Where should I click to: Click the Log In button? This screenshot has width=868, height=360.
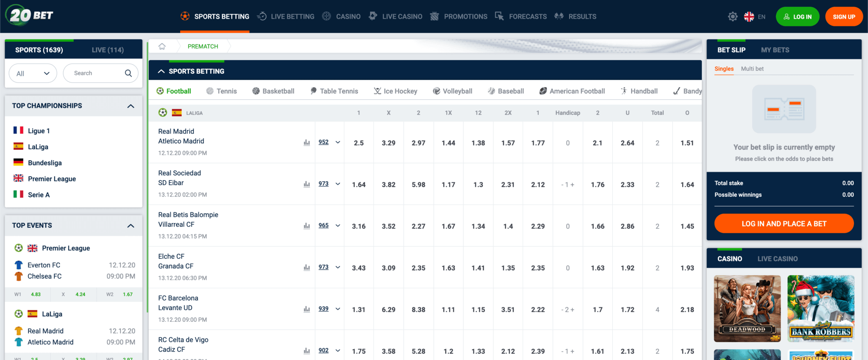coord(798,17)
